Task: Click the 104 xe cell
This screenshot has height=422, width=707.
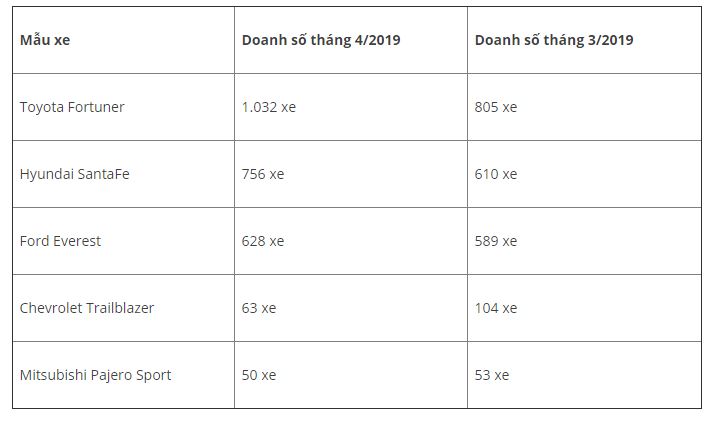Action: (584, 308)
